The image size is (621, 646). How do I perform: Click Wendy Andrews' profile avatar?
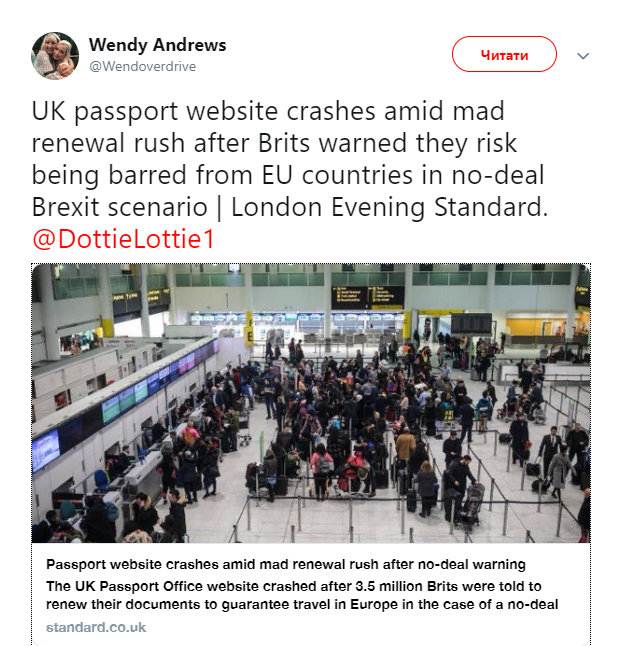(55, 55)
